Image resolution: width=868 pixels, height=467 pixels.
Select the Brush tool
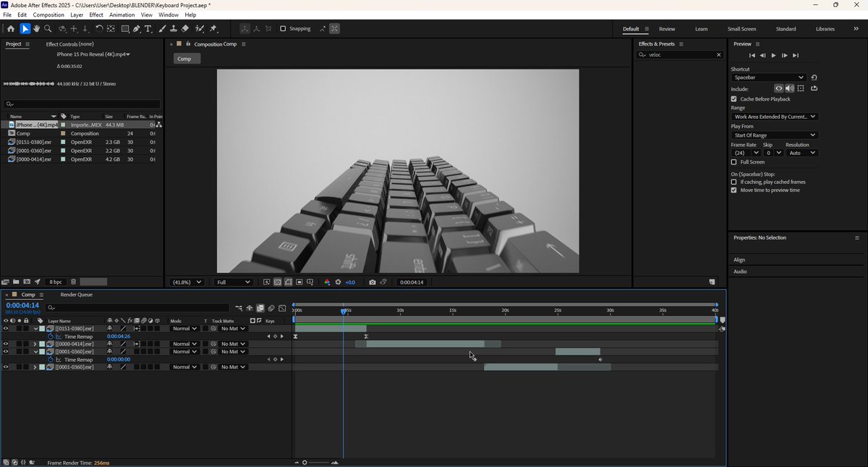tap(162, 29)
